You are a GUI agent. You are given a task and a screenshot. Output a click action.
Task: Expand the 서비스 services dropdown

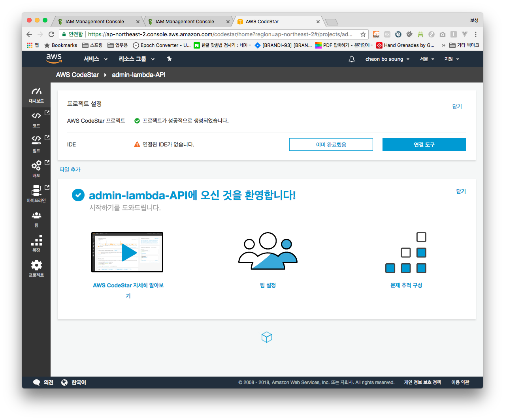click(x=95, y=59)
